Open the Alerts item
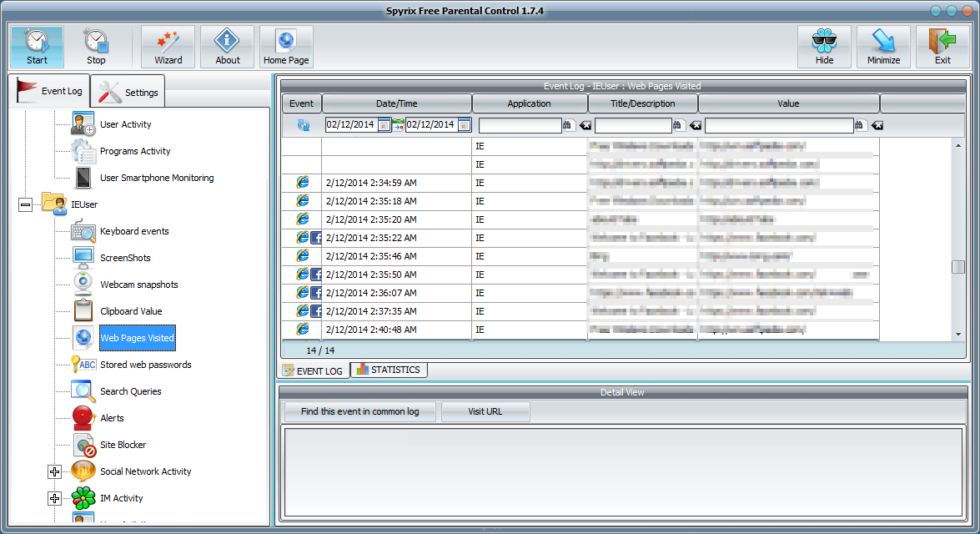Image resolution: width=980 pixels, height=534 pixels. 112,418
